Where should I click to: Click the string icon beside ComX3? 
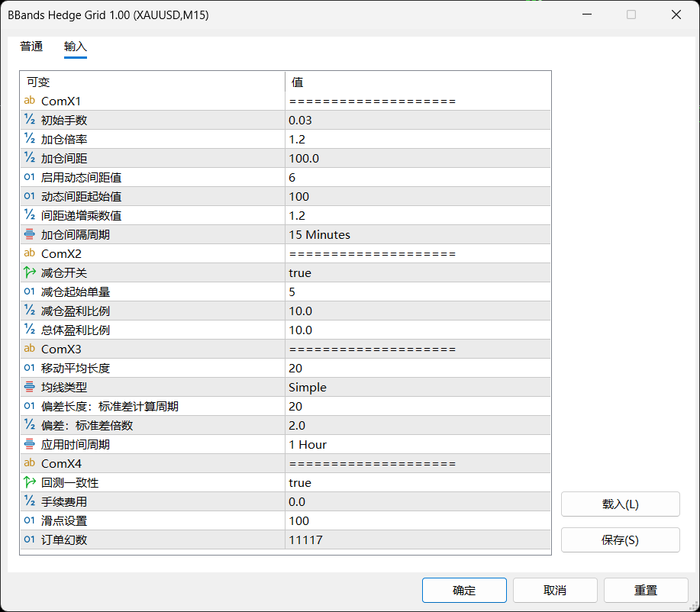[30, 349]
